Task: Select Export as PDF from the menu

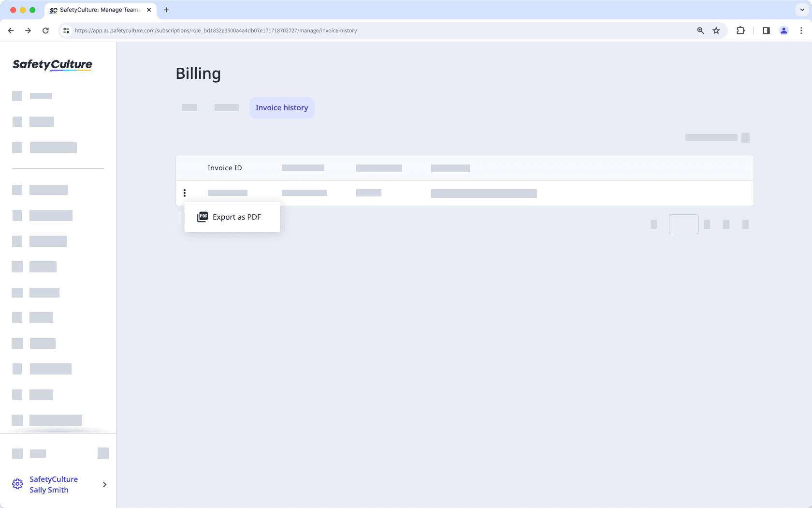Action: coord(236,217)
